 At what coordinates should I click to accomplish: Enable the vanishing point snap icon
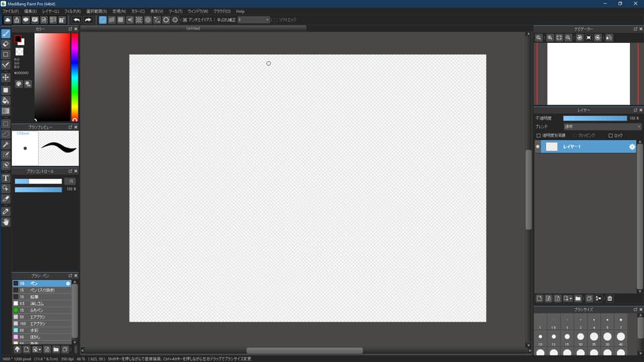click(x=129, y=19)
